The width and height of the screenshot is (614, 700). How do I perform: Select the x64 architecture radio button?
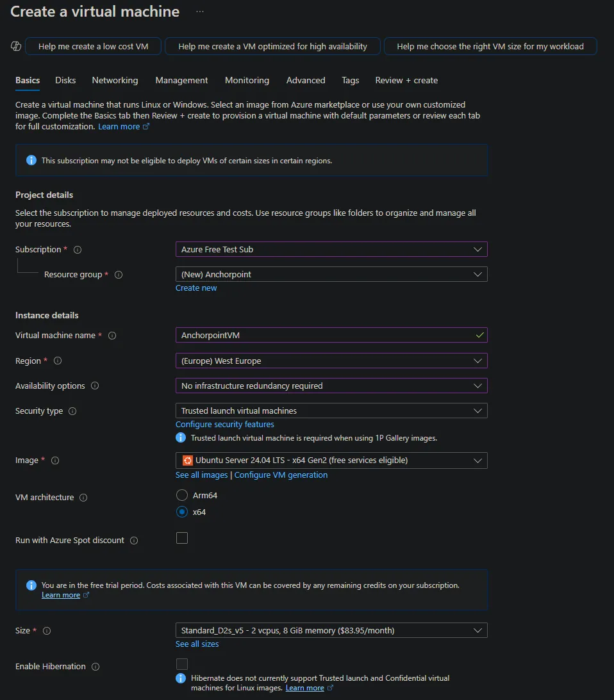click(181, 512)
